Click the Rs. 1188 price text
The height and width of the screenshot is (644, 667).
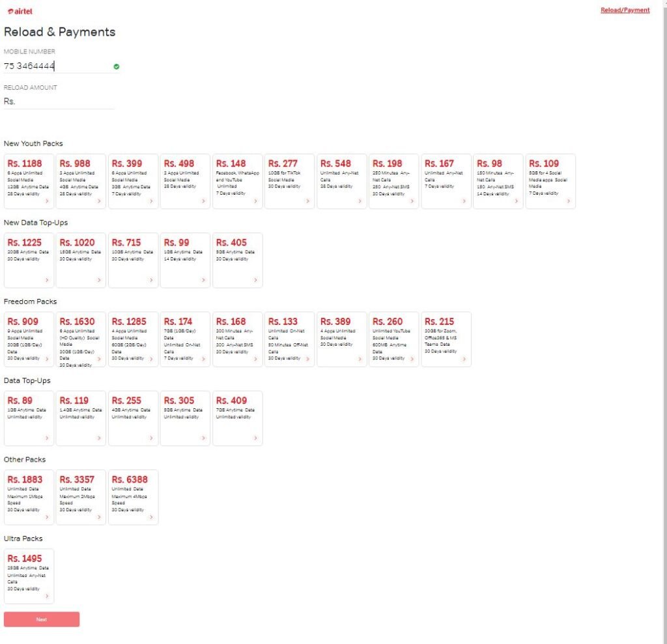[25, 163]
